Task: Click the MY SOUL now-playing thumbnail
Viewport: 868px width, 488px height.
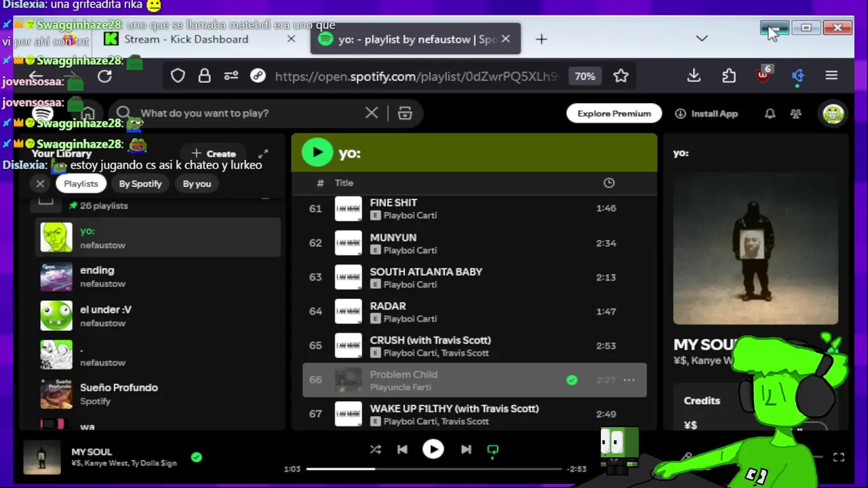Action: click(x=42, y=457)
